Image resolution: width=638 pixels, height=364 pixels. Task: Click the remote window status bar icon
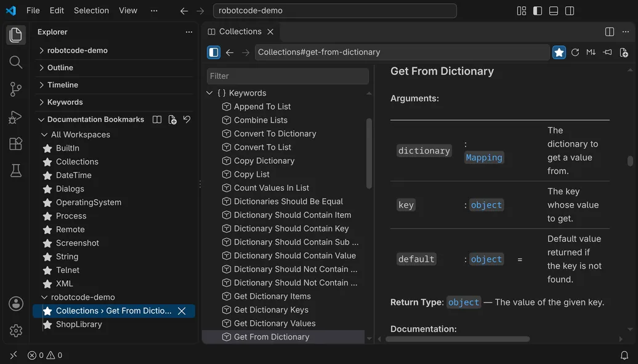(x=14, y=355)
